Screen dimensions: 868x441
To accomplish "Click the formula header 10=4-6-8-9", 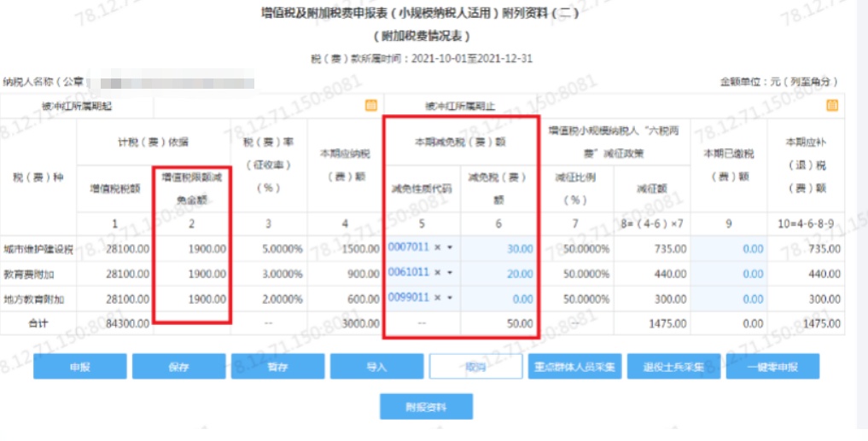I will pos(806,223).
